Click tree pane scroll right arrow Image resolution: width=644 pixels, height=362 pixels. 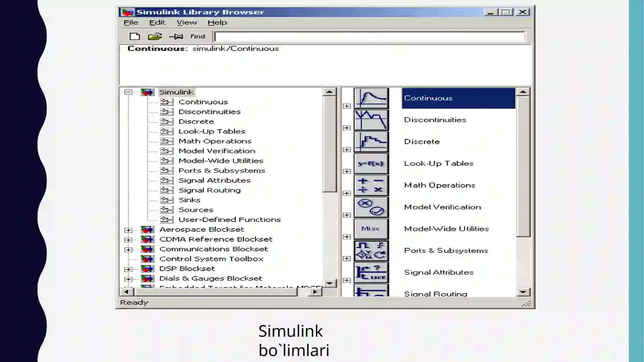point(315,292)
